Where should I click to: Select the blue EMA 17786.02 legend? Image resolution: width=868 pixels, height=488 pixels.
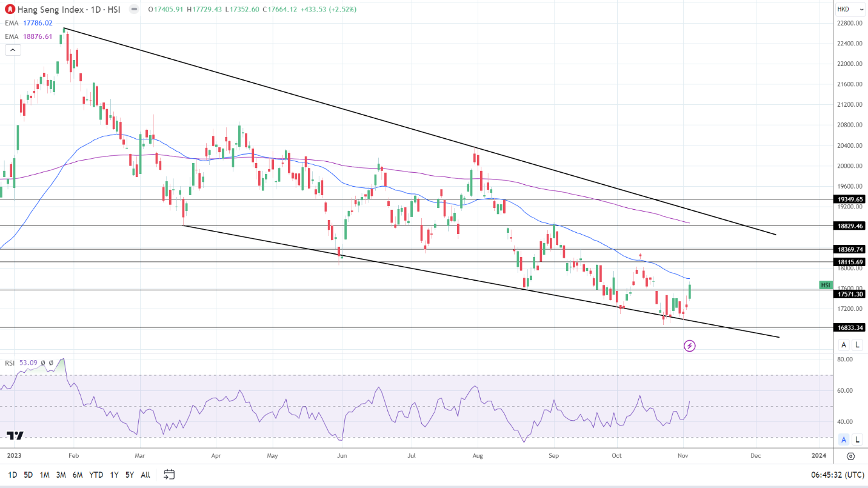click(x=28, y=23)
